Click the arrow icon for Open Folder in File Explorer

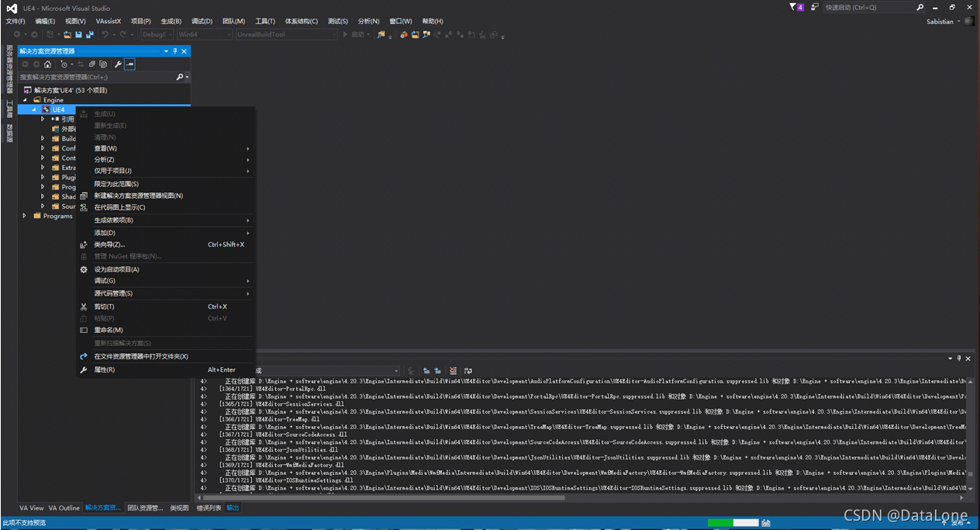click(x=84, y=356)
